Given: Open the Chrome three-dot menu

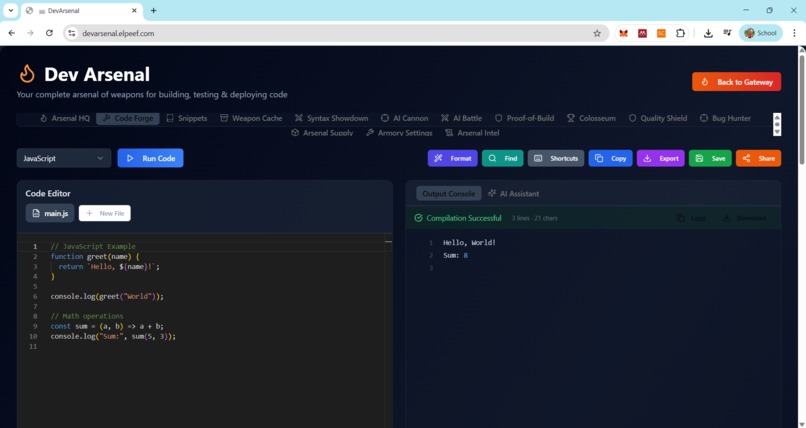Looking at the screenshot, I should coord(794,33).
